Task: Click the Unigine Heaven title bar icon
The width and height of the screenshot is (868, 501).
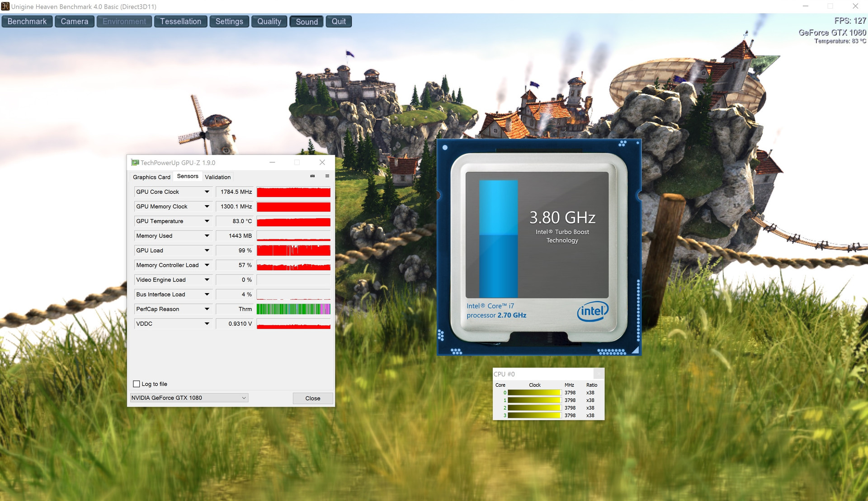Action: (5, 6)
